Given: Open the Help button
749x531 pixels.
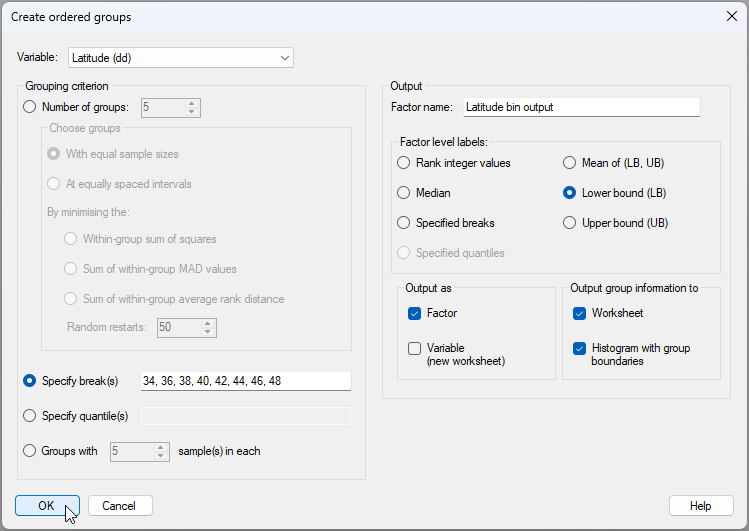Looking at the screenshot, I should (x=700, y=506).
